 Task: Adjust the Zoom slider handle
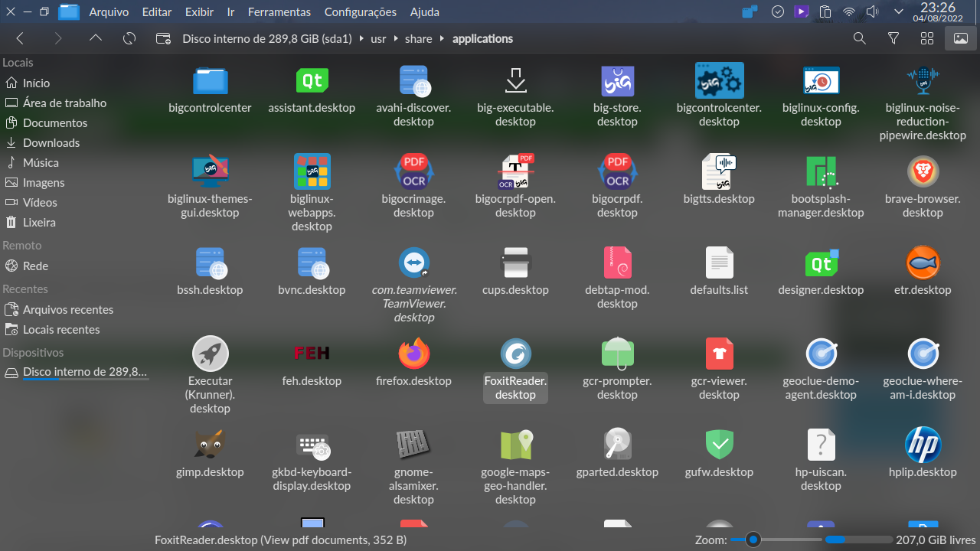753,540
